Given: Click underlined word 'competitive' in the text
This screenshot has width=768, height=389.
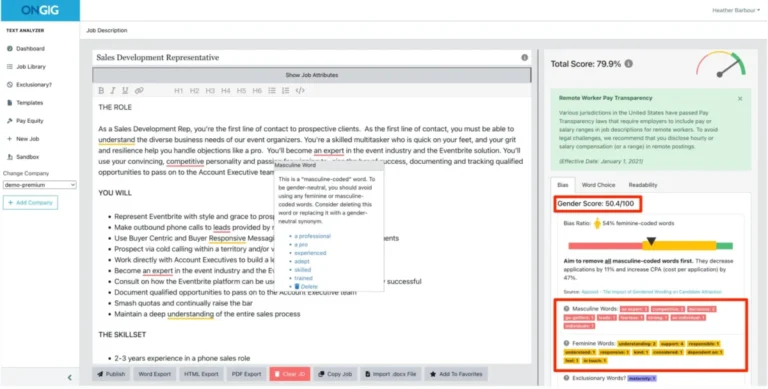Looking at the screenshot, I should click(x=185, y=162).
